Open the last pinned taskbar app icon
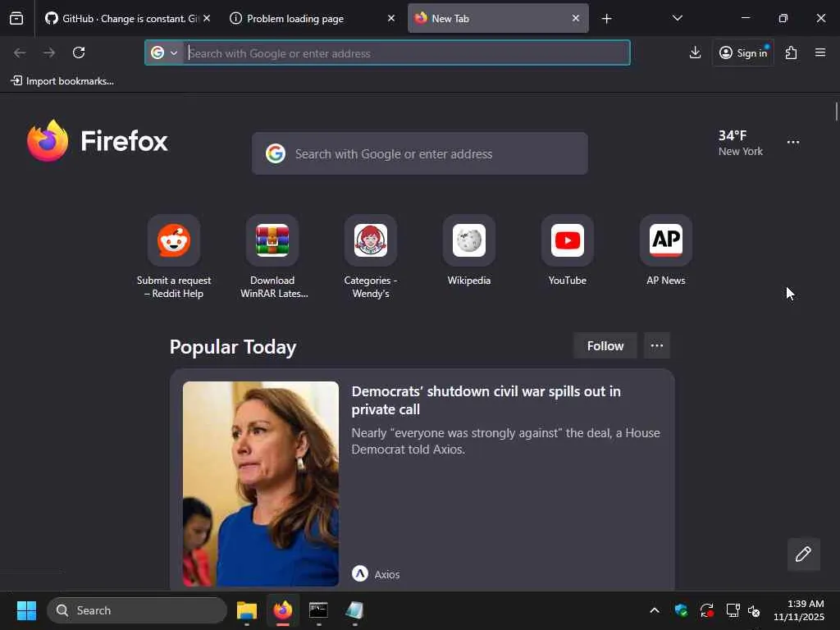This screenshot has width=840, height=630. tap(354, 610)
